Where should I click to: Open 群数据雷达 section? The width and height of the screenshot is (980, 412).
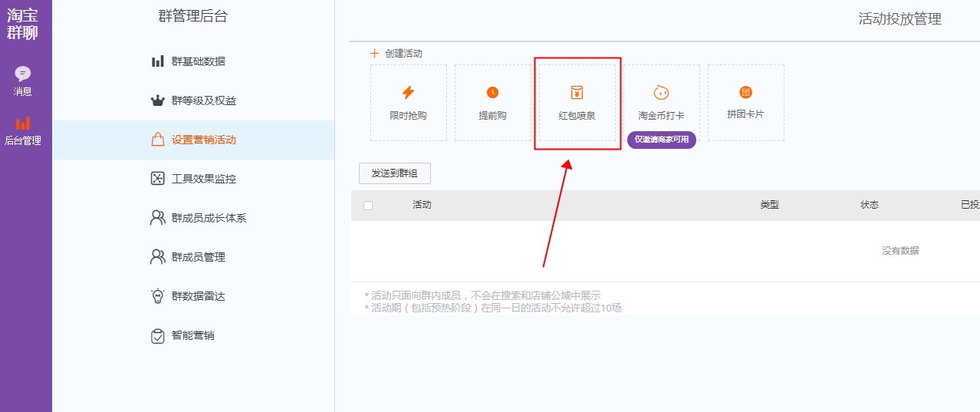pyautogui.click(x=193, y=296)
